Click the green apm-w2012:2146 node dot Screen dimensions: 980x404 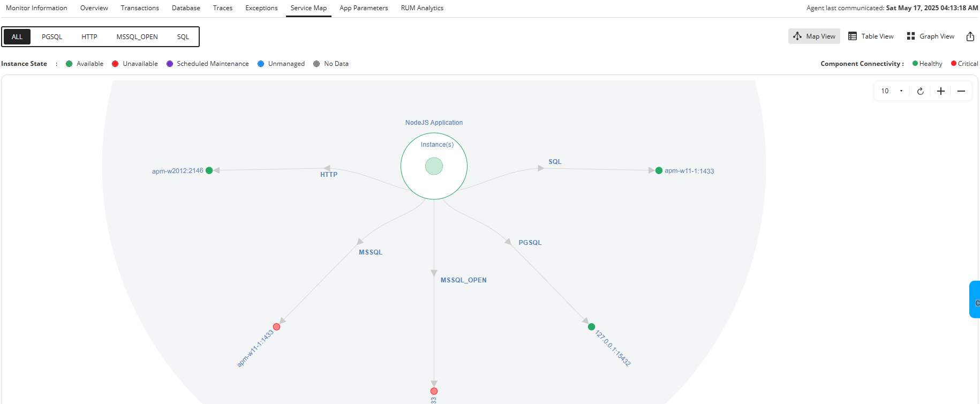tap(209, 170)
